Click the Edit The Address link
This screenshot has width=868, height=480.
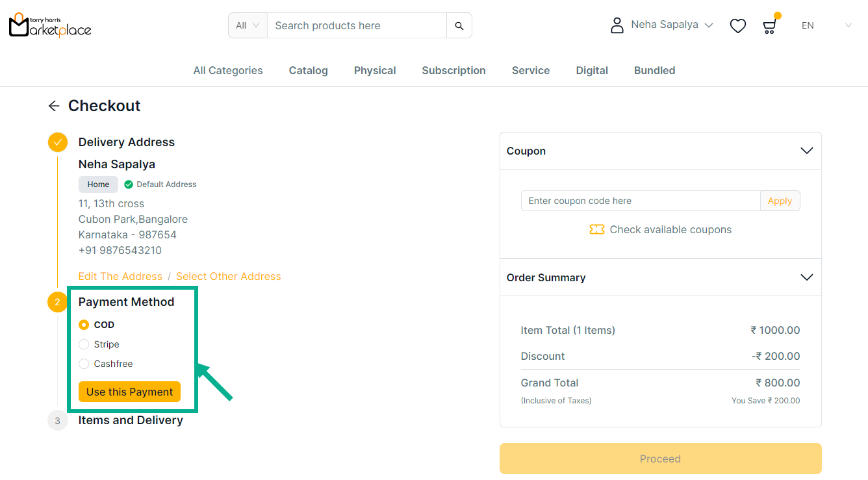(x=120, y=277)
